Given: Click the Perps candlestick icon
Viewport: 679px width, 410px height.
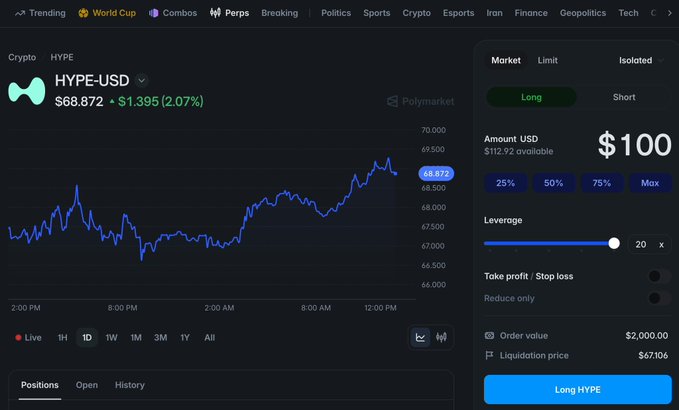Looking at the screenshot, I should [215, 13].
